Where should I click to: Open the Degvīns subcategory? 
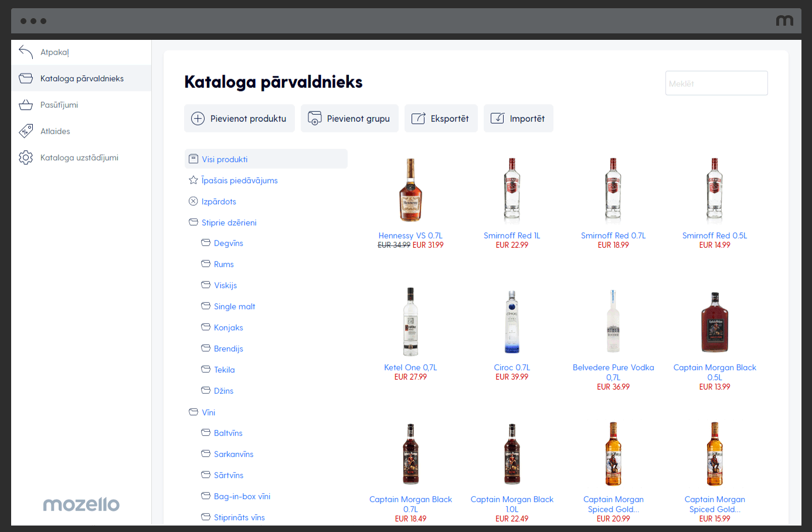coord(228,243)
